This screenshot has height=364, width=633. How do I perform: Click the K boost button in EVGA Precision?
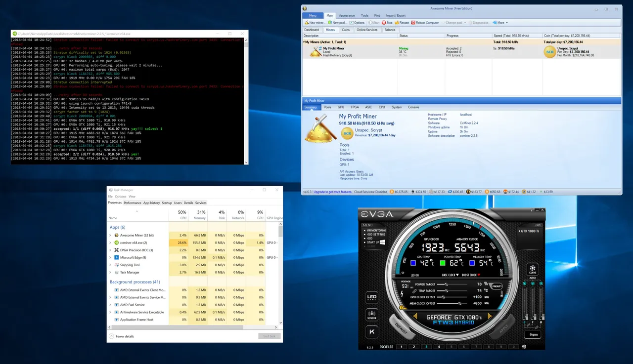(371, 331)
